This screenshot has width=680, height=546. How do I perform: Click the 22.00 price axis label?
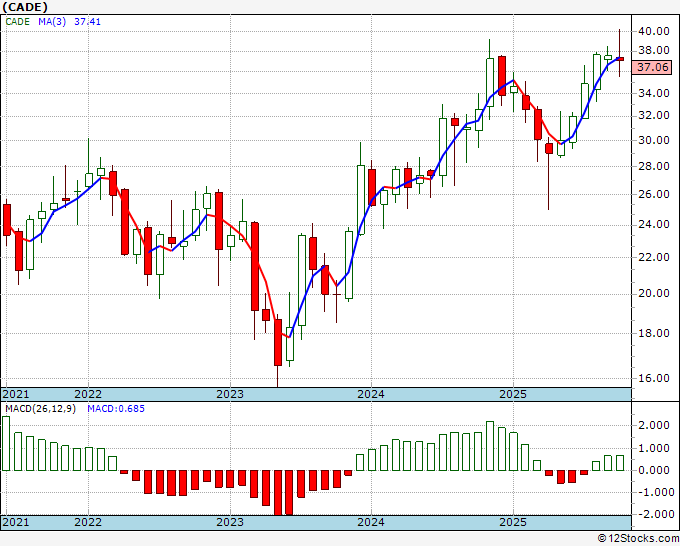click(x=653, y=257)
